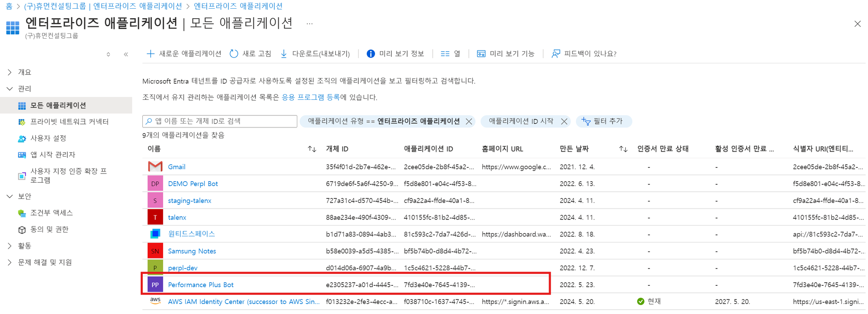Image resolution: width=868 pixels, height=314 pixels.
Task: Click the 동의 및 권한 cube icon
Action: tap(22, 229)
